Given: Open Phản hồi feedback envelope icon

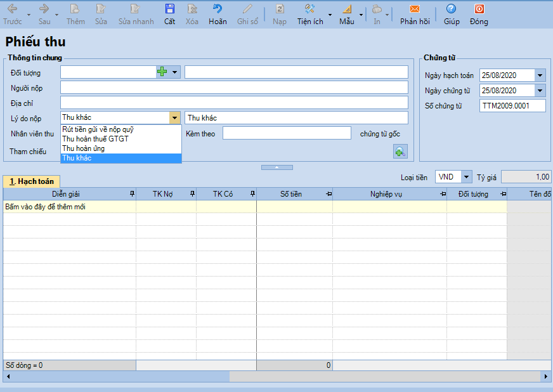Looking at the screenshot, I should click(x=414, y=10).
